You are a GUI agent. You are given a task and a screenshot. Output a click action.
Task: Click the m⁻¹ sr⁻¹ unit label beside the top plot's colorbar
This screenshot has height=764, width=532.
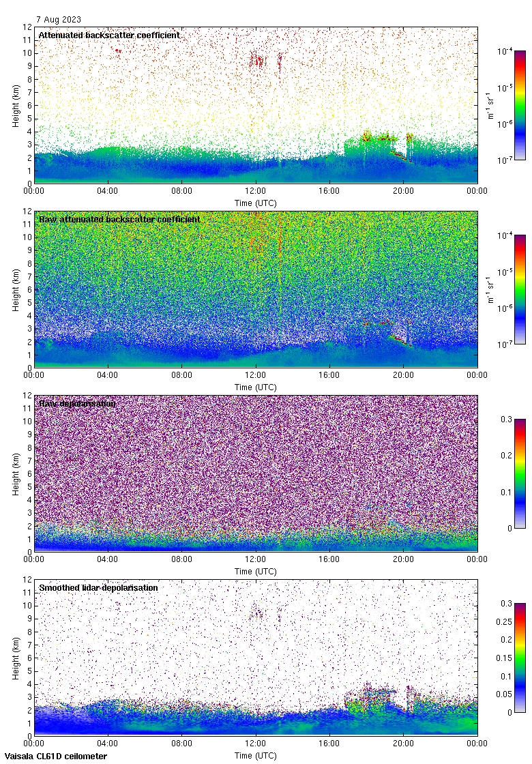coord(490,105)
